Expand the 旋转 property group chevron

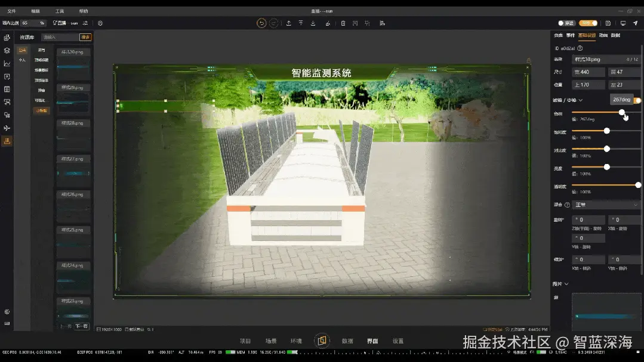click(x=565, y=219)
